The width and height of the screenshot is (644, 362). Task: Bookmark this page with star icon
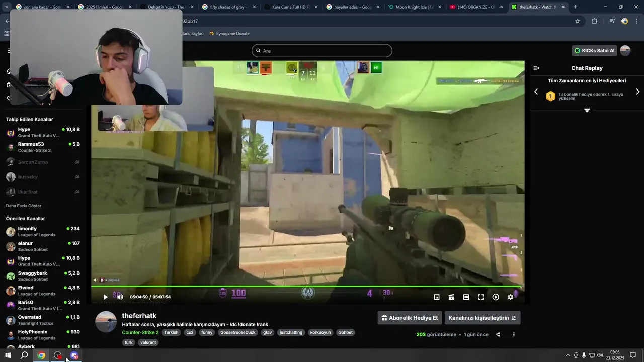[x=578, y=21]
